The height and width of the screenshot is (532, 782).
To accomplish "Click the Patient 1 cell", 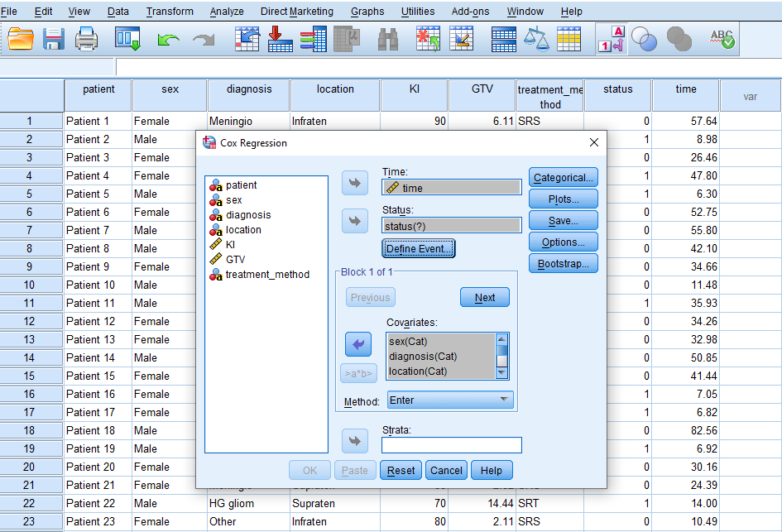I will pos(98,121).
